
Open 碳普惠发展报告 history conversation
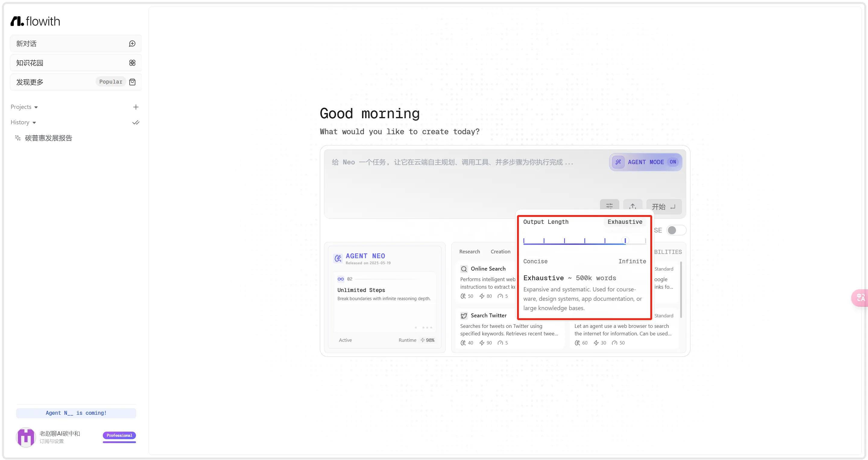[x=49, y=138]
